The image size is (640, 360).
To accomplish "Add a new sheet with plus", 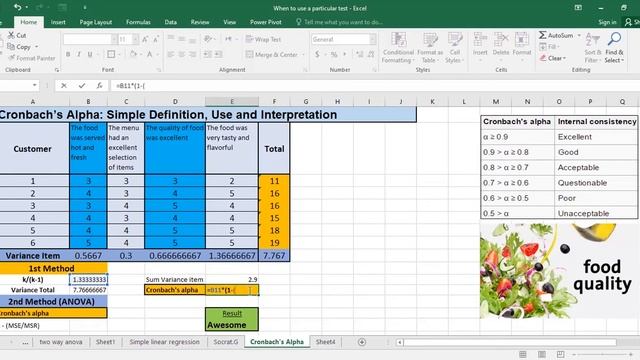I will [x=362, y=342].
